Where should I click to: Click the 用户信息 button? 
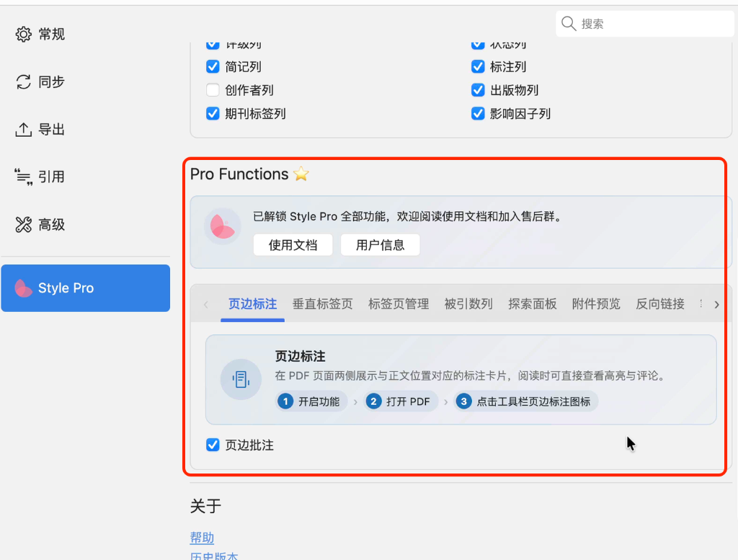pos(380,245)
